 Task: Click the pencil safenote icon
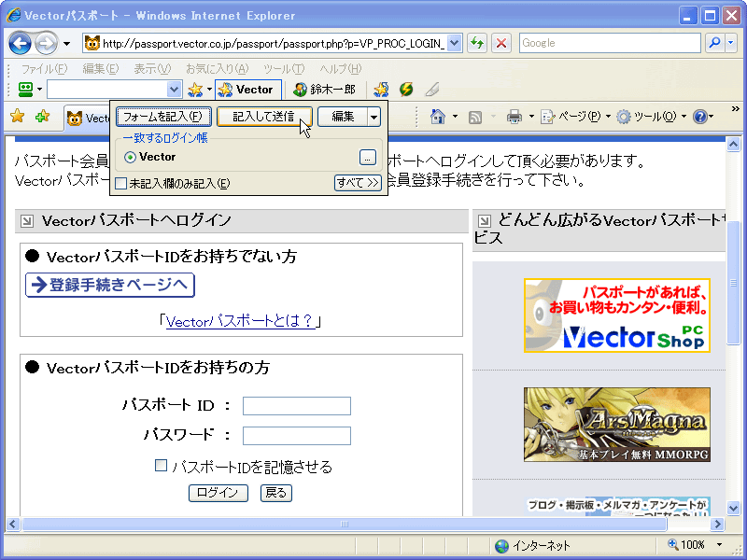[432, 89]
